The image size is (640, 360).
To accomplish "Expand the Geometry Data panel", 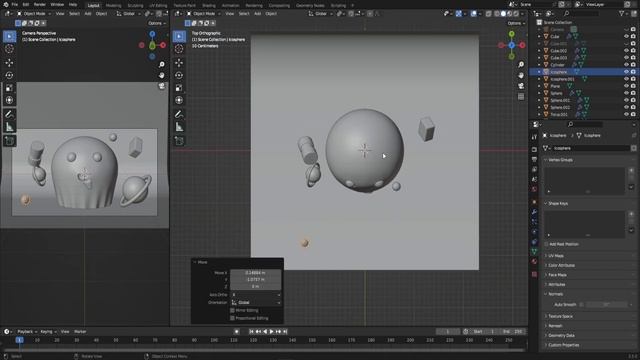I will pos(561,336).
